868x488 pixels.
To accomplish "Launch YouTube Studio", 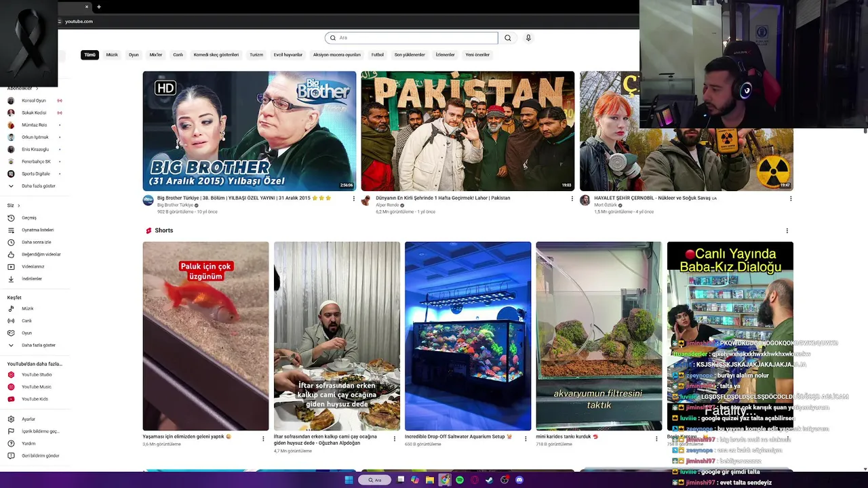I will click(x=36, y=374).
